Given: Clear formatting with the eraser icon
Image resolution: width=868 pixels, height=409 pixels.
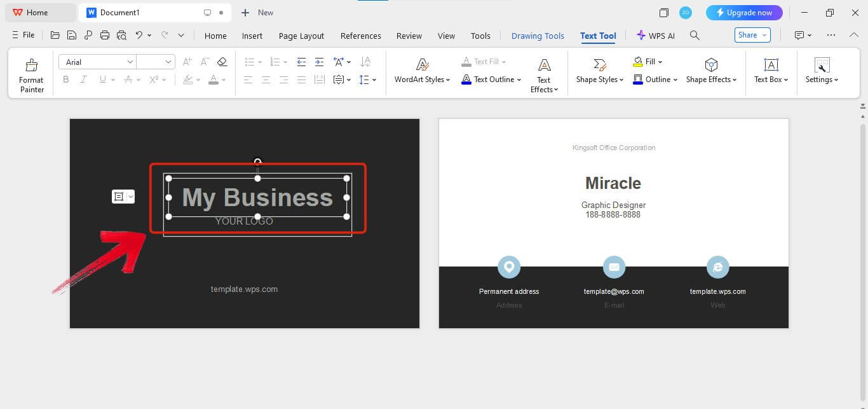Looking at the screenshot, I should [x=222, y=62].
